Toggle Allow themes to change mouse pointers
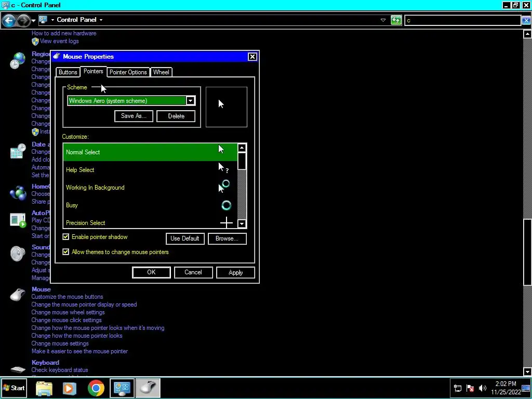 pos(66,252)
